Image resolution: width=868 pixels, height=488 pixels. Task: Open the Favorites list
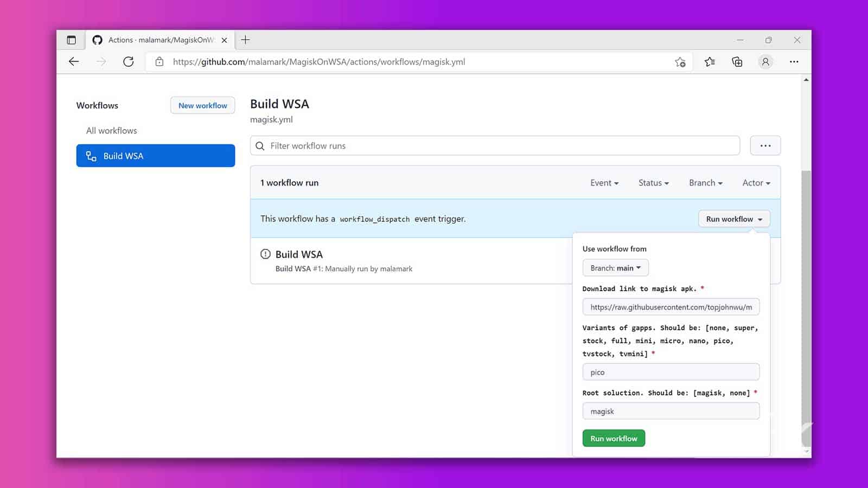pos(710,62)
